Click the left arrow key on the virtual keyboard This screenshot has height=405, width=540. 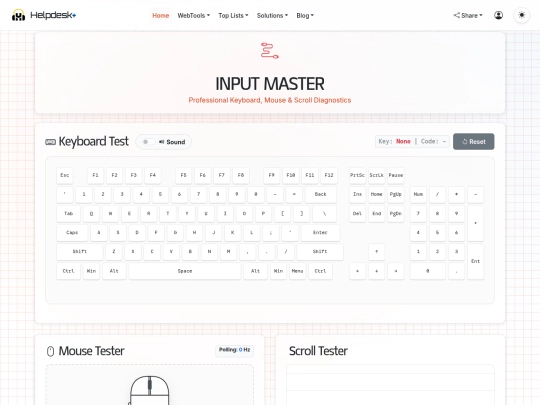click(x=357, y=271)
